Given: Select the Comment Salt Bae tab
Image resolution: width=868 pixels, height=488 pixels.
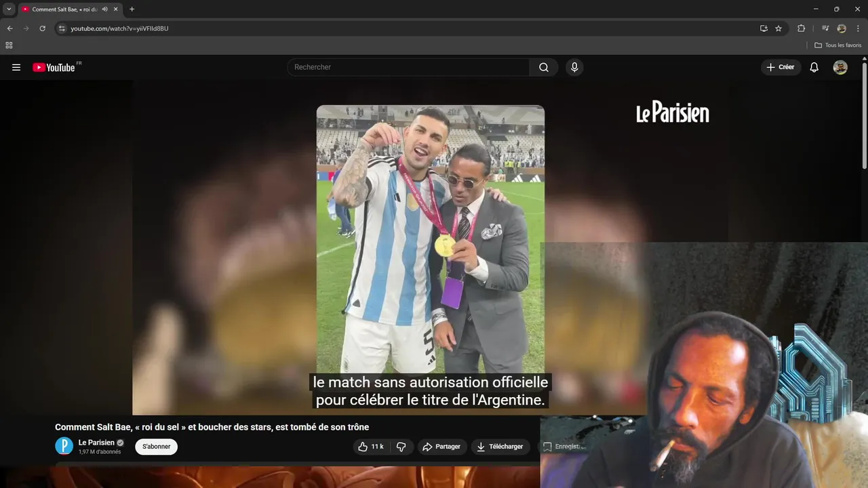Looking at the screenshot, I should (64, 9).
